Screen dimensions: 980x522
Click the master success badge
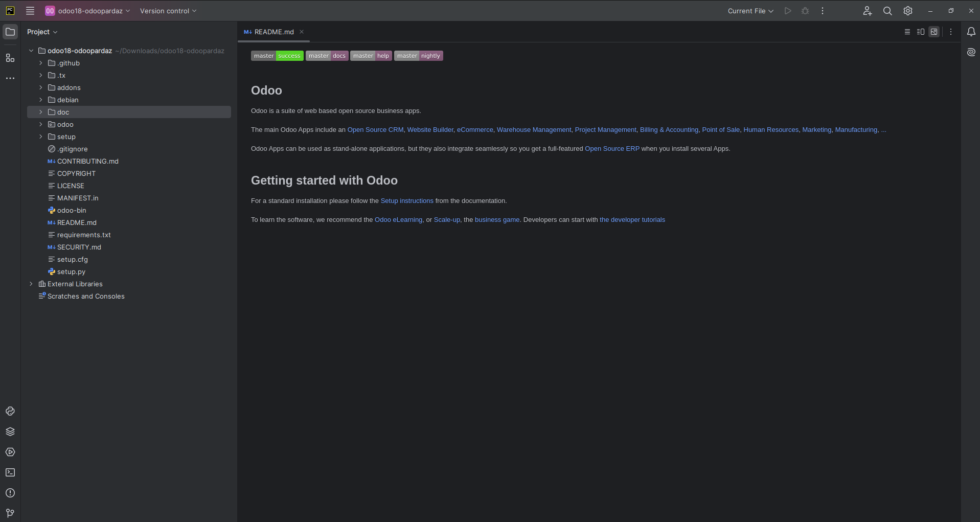click(x=277, y=56)
